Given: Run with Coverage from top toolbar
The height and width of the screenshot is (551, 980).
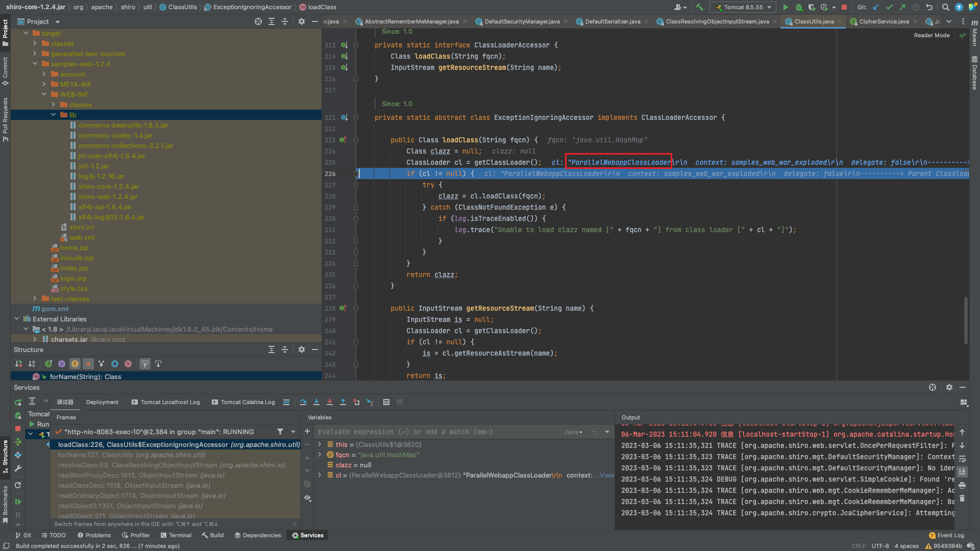Looking at the screenshot, I should [x=812, y=7].
